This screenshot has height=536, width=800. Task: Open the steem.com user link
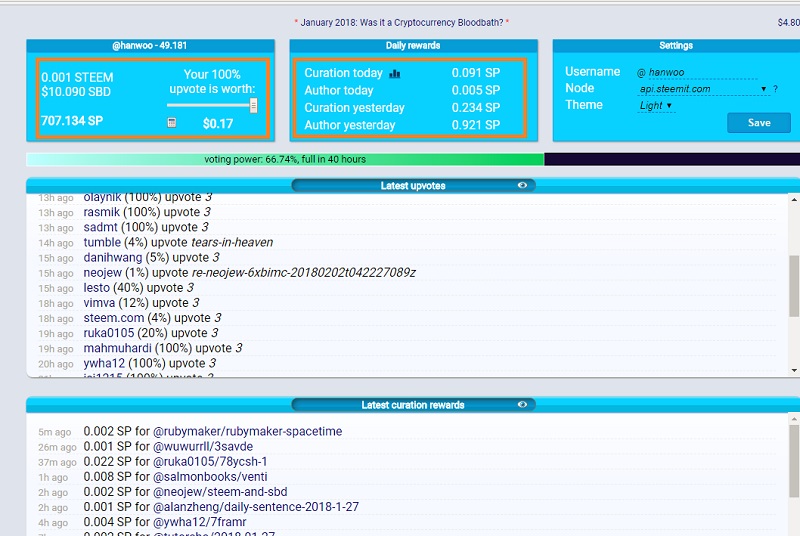[x=114, y=318]
